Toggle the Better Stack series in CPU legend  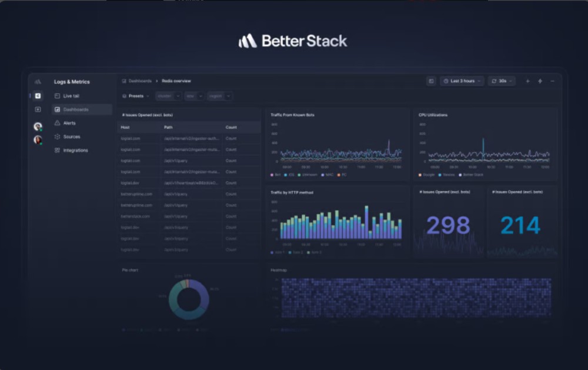point(470,175)
